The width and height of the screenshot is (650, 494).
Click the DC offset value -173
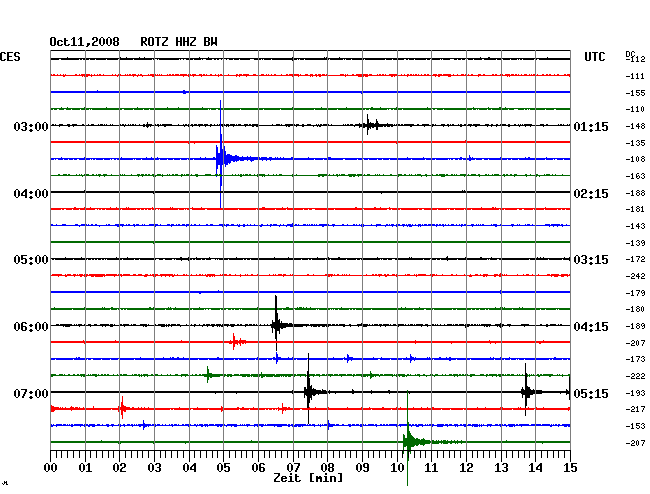pyautogui.click(x=635, y=359)
